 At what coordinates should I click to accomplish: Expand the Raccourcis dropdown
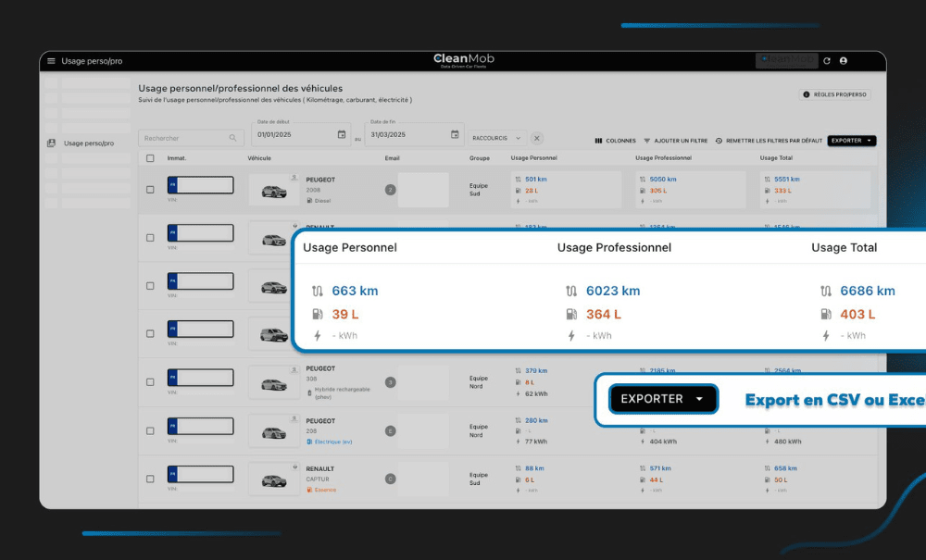(x=496, y=138)
